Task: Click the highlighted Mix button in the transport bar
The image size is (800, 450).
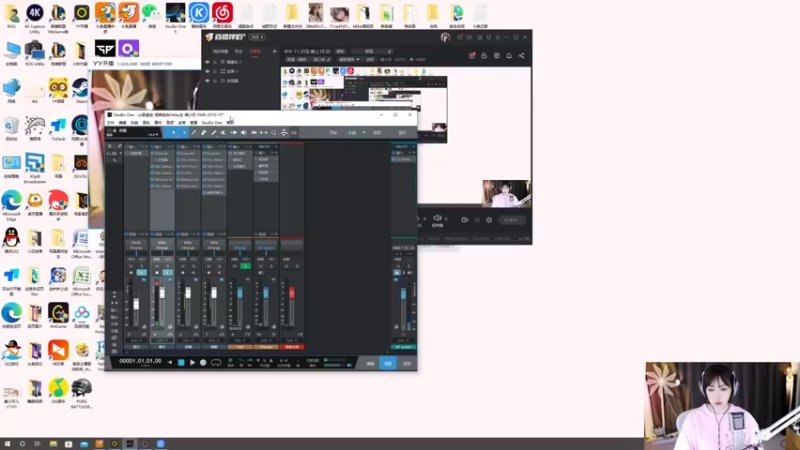Action: pyautogui.click(x=388, y=363)
